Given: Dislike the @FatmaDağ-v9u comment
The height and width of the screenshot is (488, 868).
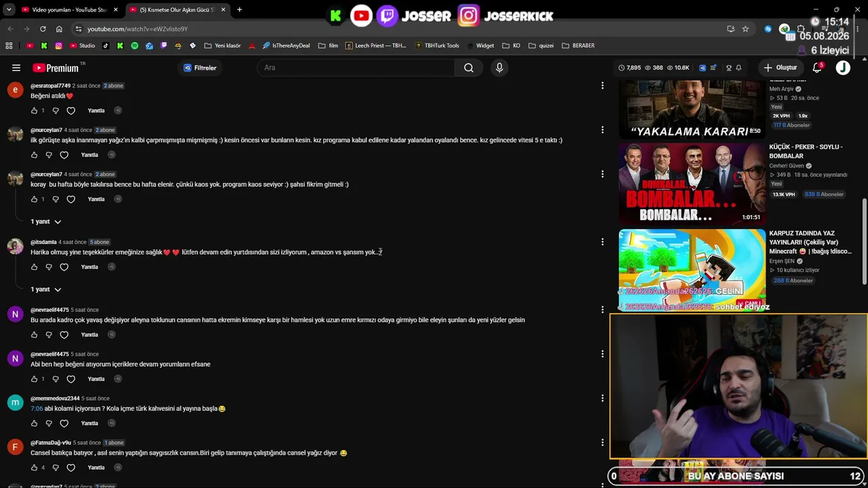Looking at the screenshot, I should [56, 468].
